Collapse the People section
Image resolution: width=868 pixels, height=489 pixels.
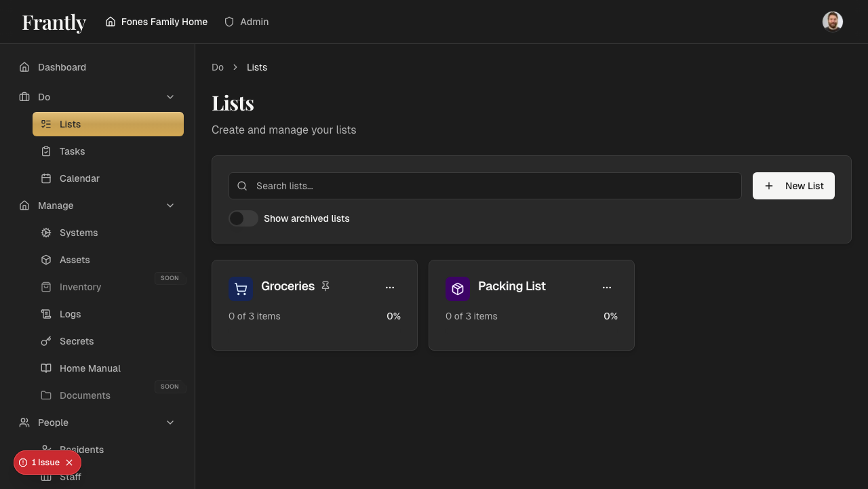click(170, 423)
